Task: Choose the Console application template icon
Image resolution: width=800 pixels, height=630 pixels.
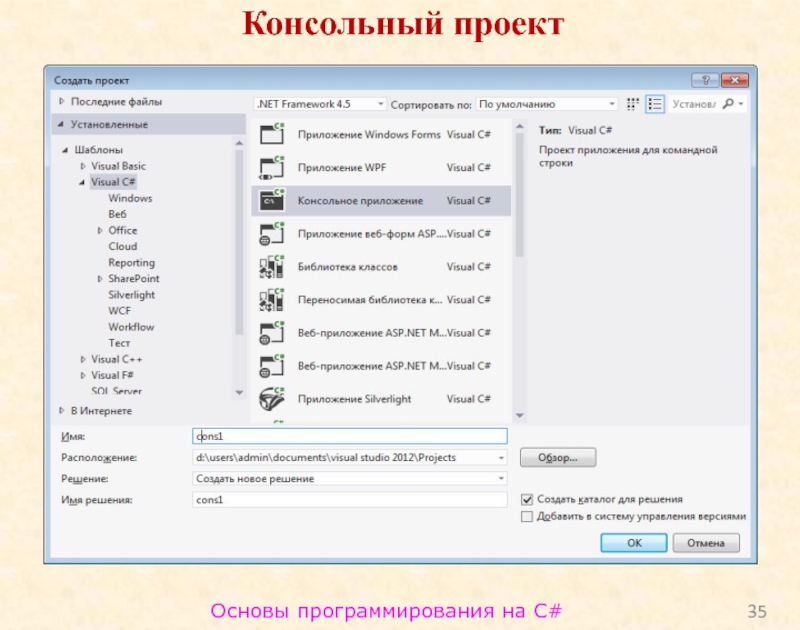Action: point(271,201)
